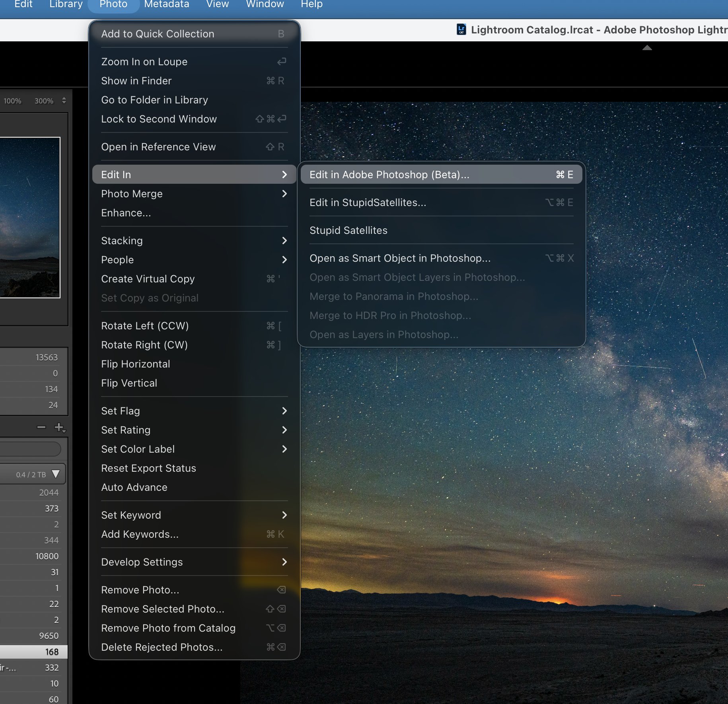Viewport: 728px width, 704px height.
Task: Choose Remove Selected Photo...
Action: click(194, 609)
